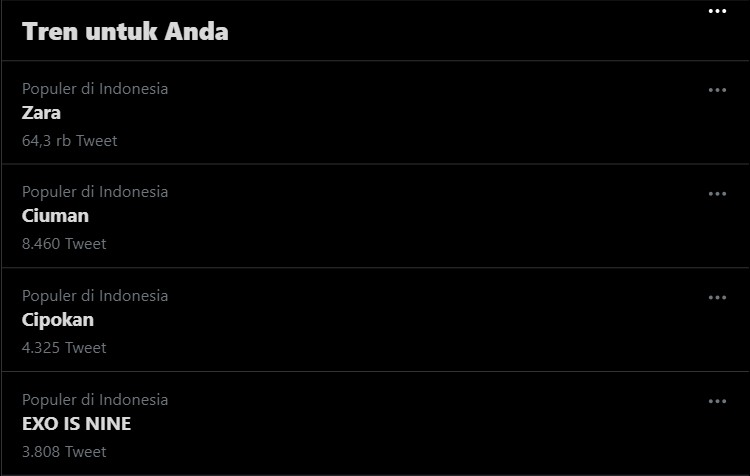Click Populer di Indonesia label above Ciuman
This screenshot has height=476, width=750.
click(95, 192)
